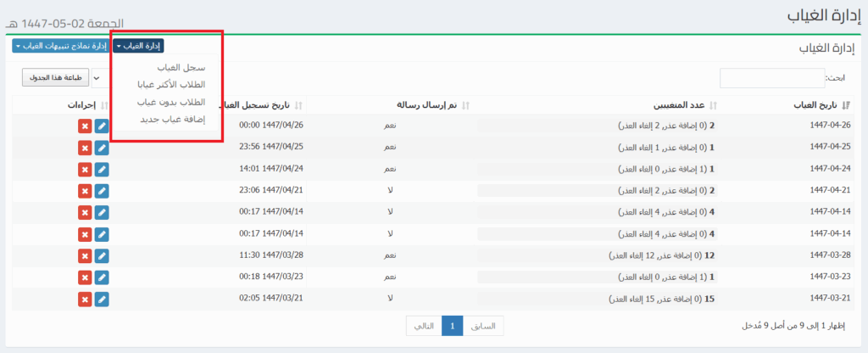Sort by تاريخ الغياب column icon

click(x=848, y=105)
